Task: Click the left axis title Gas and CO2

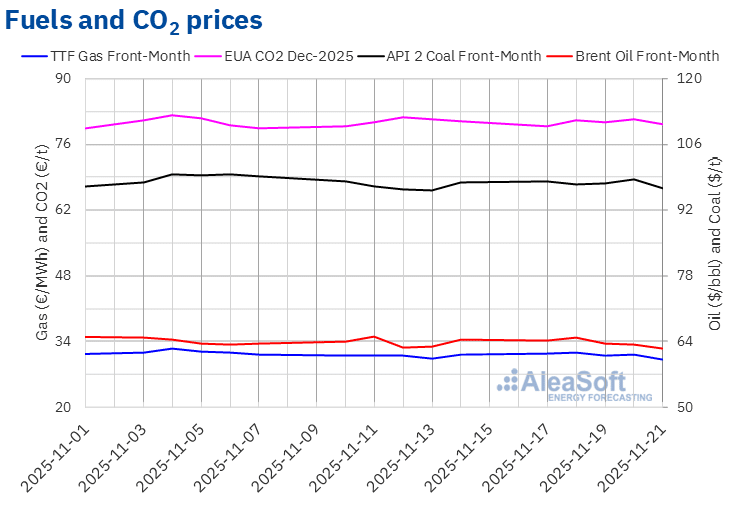Action: click(x=42, y=242)
